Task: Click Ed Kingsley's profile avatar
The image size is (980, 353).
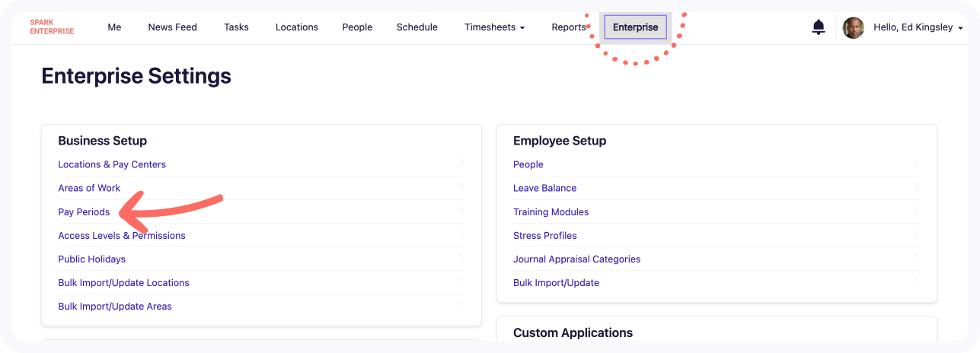Action: [853, 28]
